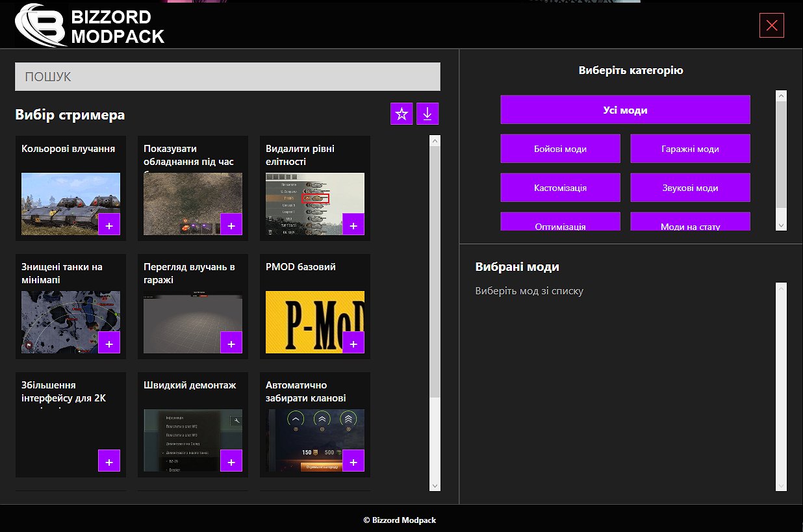The height and width of the screenshot is (532, 803).
Task: Add PMOD базовий mod using plus icon
Action: tap(353, 342)
